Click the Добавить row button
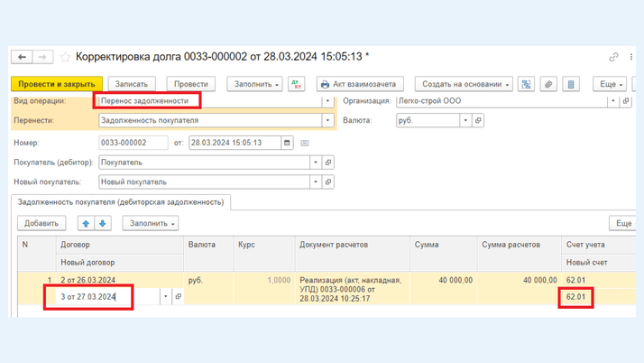 (41, 223)
